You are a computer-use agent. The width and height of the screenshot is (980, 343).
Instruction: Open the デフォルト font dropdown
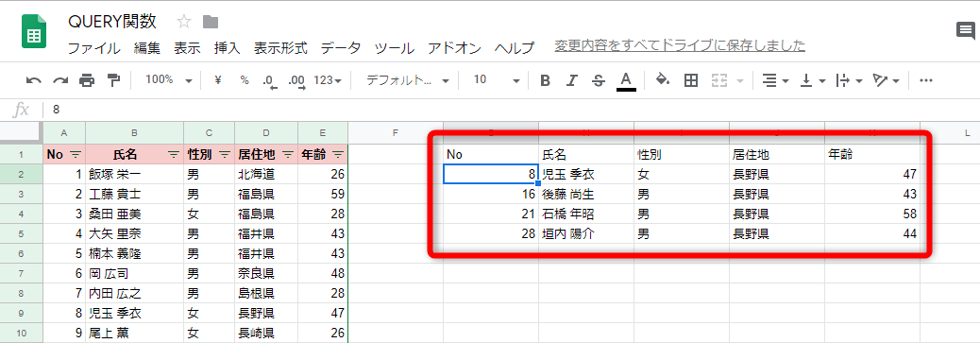pos(408,80)
